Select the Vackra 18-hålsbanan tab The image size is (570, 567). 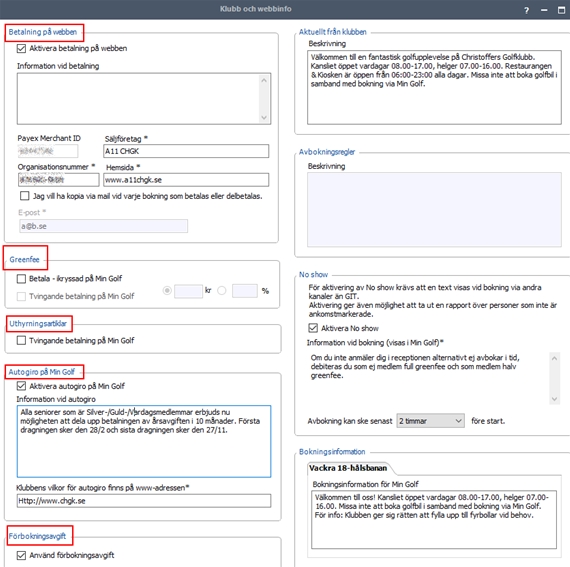(348, 468)
